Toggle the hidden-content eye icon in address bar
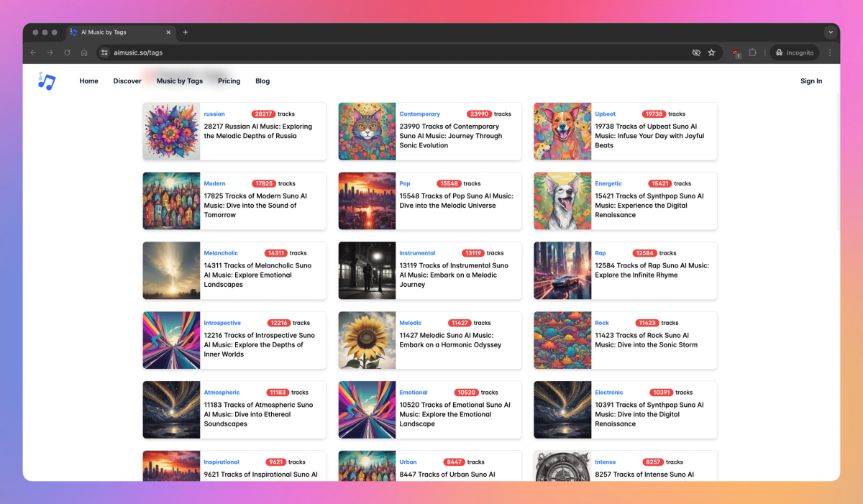 pyautogui.click(x=695, y=52)
